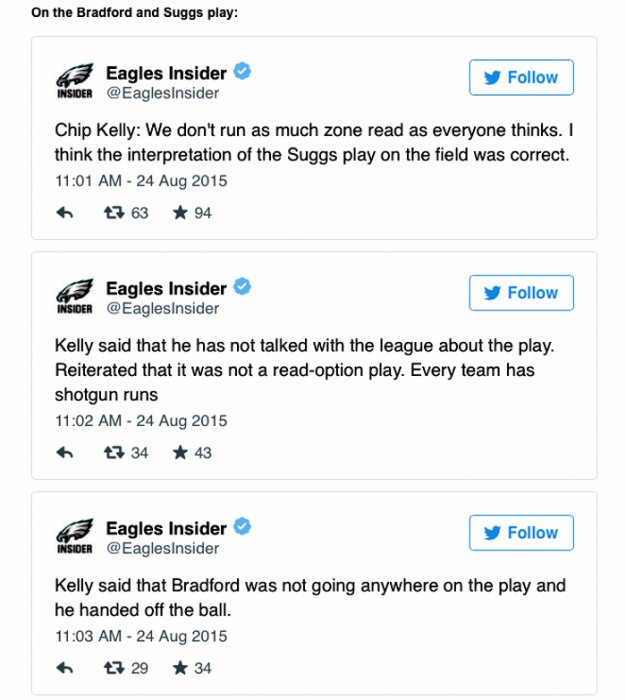Star the tweet with 34 favorites
Screen dimensions: 626x700
[180, 668]
